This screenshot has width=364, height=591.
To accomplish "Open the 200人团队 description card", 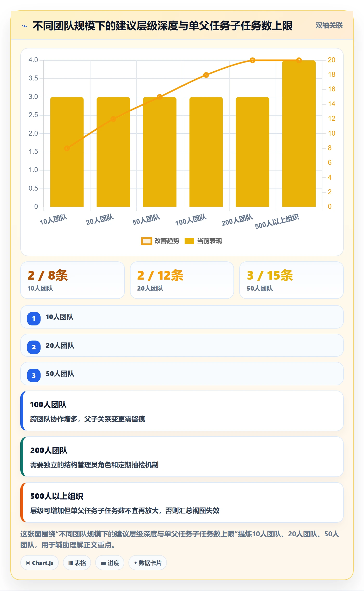I will pos(182,457).
